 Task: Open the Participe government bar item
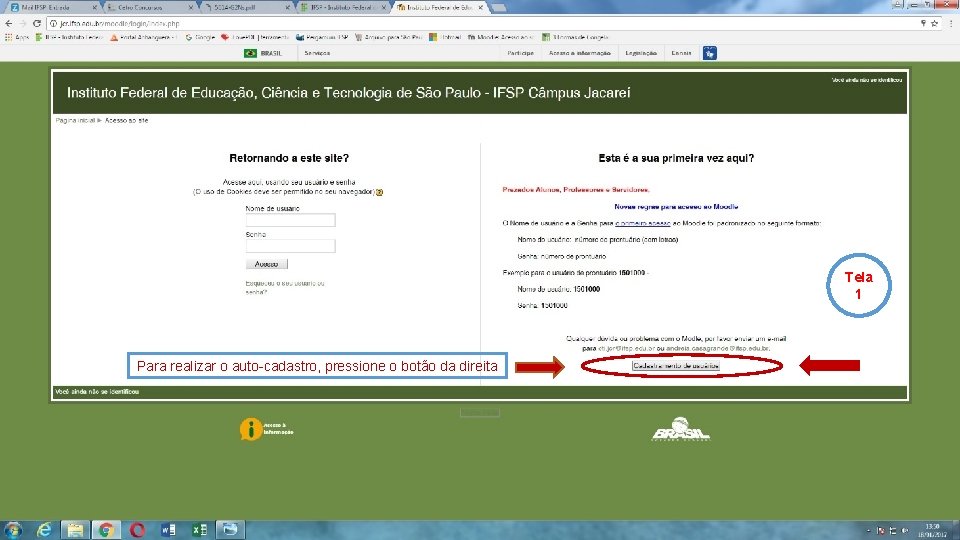point(520,53)
